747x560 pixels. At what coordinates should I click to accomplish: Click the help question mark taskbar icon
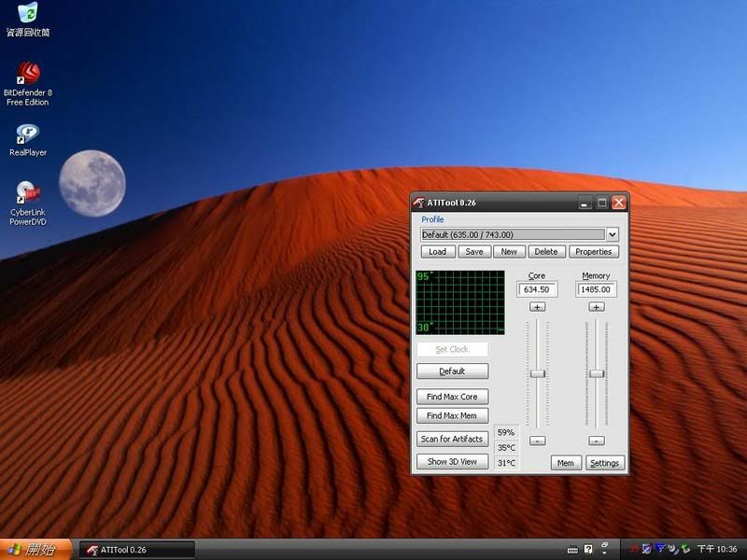[588, 549]
